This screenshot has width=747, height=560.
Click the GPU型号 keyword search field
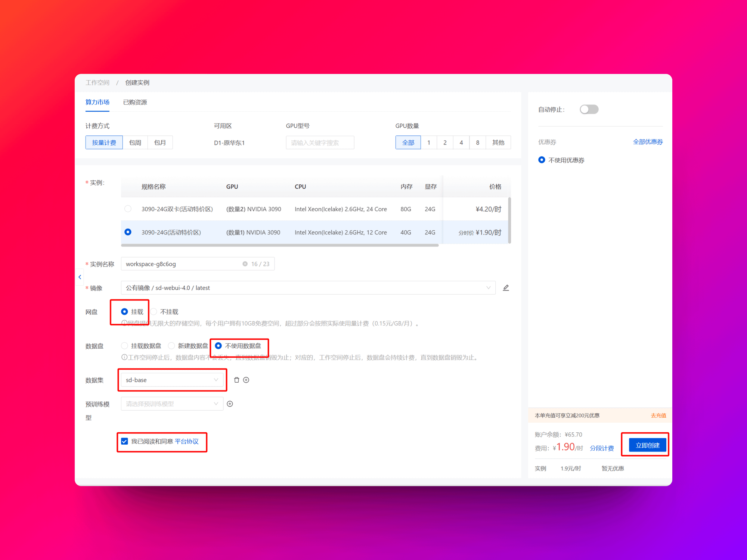pyautogui.click(x=320, y=143)
